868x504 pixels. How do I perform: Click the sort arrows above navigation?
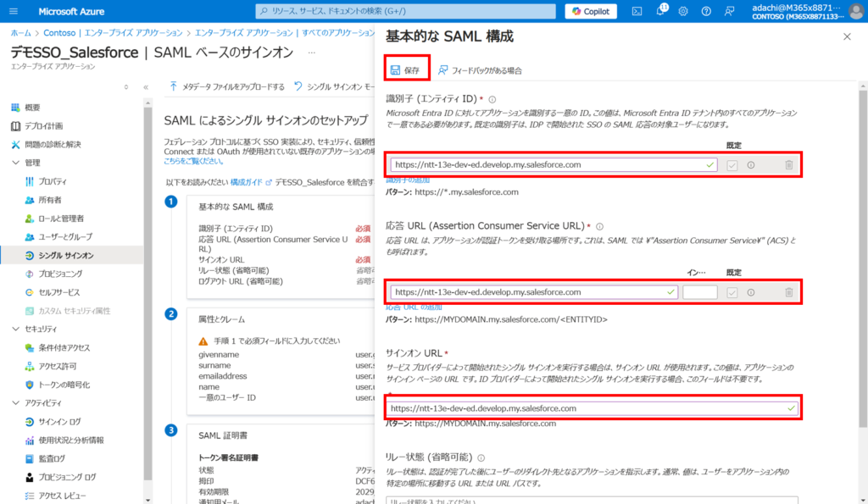pyautogui.click(x=126, y=87)
